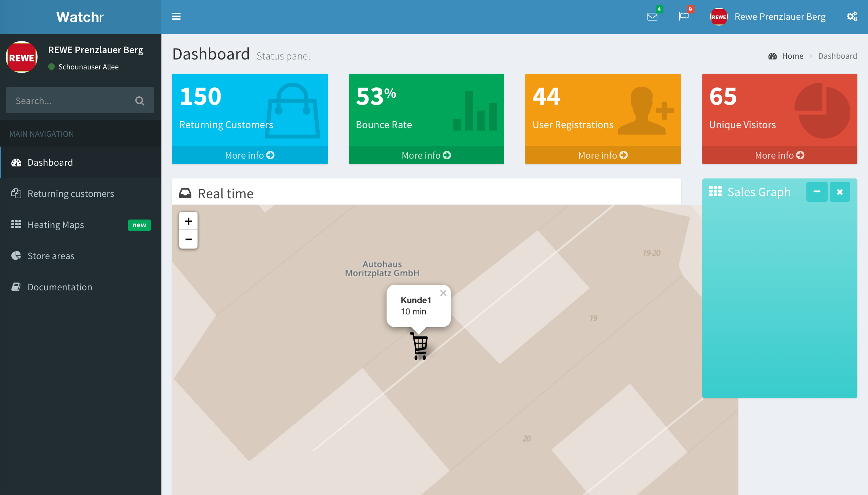The image size is (868, 495).
Task: Click the search magnifier icon
Action: (x=140, y=101)
